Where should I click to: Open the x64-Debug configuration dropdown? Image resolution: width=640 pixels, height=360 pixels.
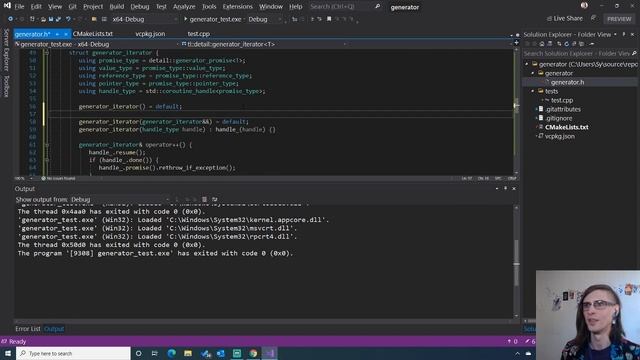pyautogui.click(x=145, y=19)
